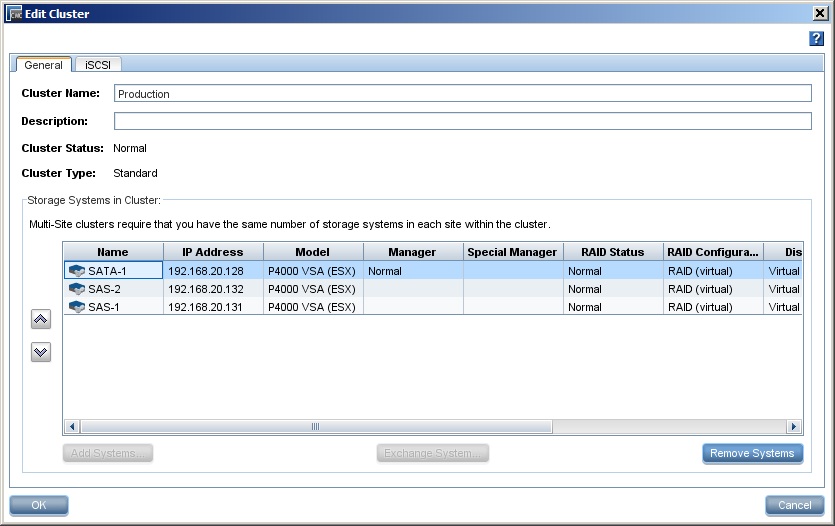Click the SATA-1 storage system icon
The height and width of the screenshot is (526, 835).
pos(76,271)
